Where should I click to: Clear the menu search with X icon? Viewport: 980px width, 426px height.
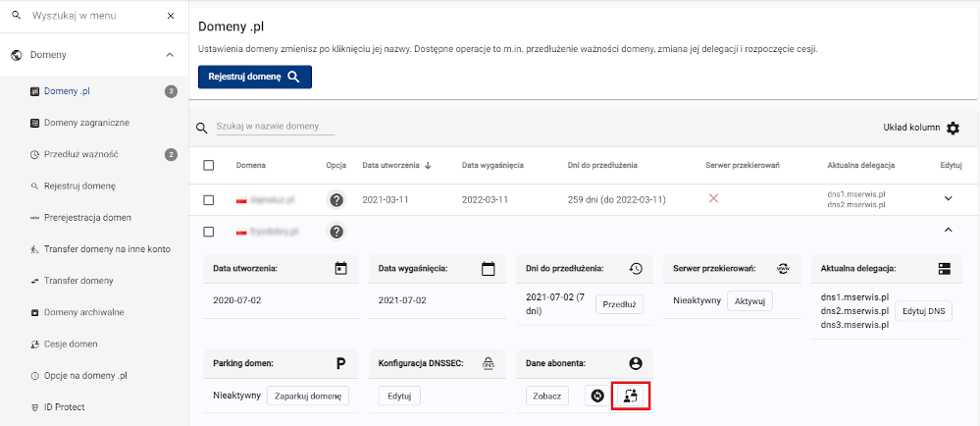(x=171, y=17)
